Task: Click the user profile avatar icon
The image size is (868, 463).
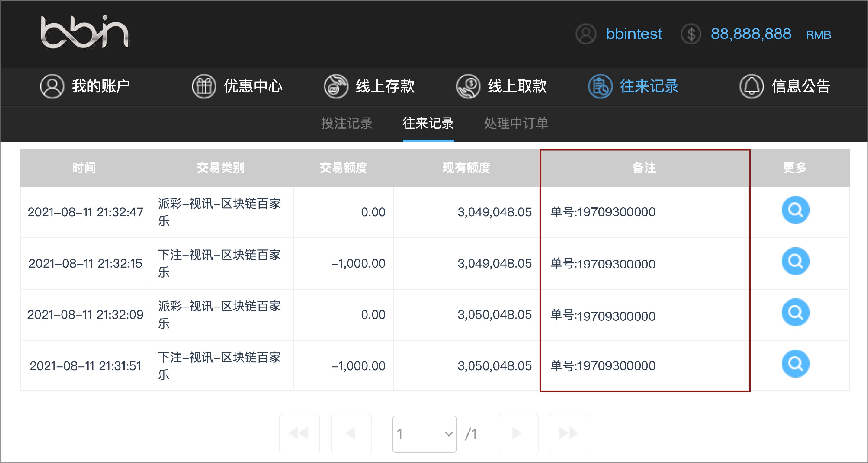Action: tap(586, 34)
